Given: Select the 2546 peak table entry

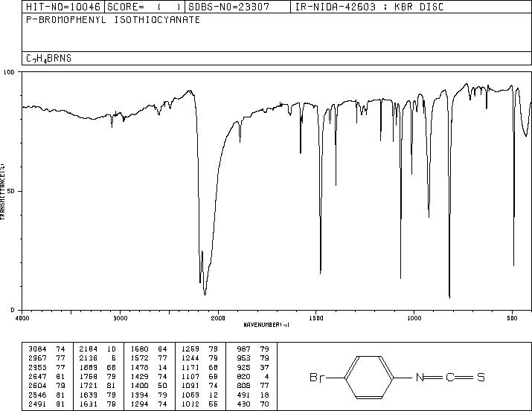Looking at the screenshot, I should [46, 395].
